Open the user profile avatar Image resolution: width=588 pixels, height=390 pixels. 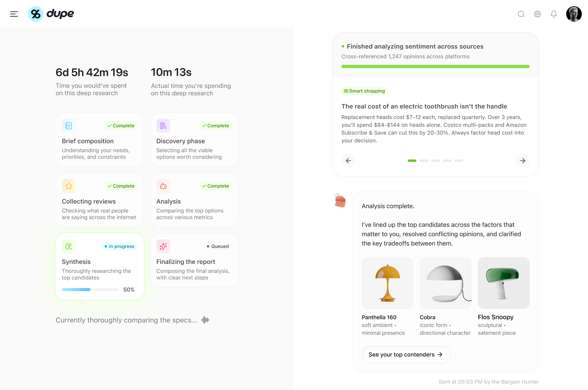[574, 14]
